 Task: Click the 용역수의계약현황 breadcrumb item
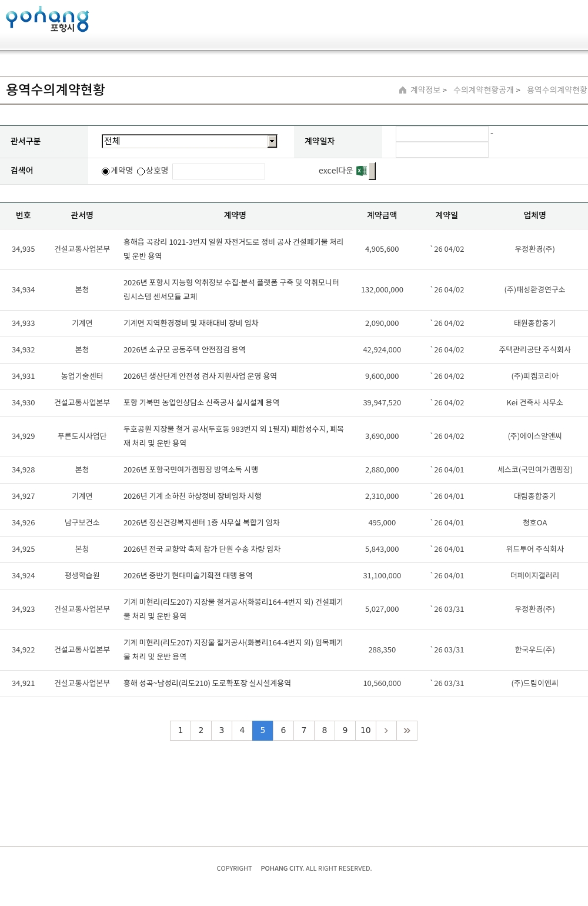tap(556, 90)
